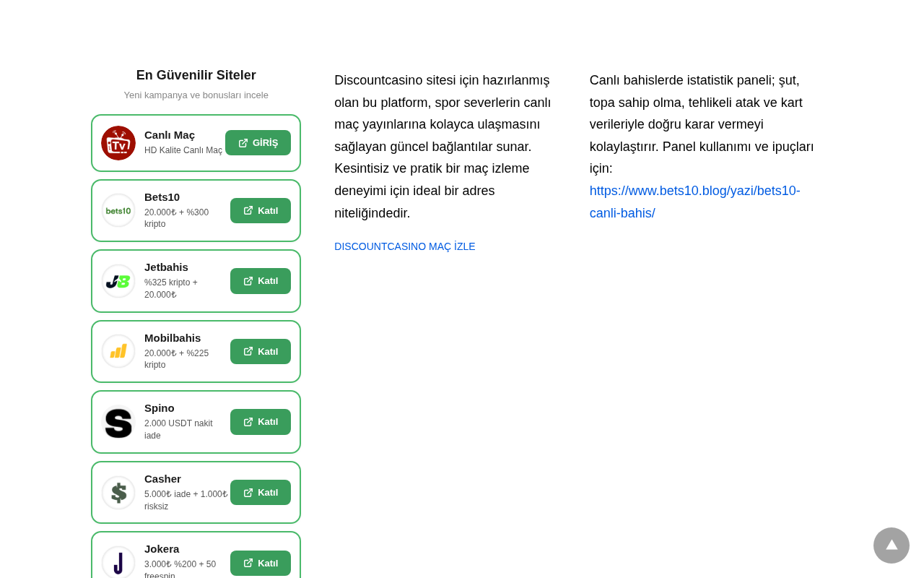Click the Bets10 logo icon
Viewport: 924px width, 578px height.
pyautogui.click(x=118, y=210)
